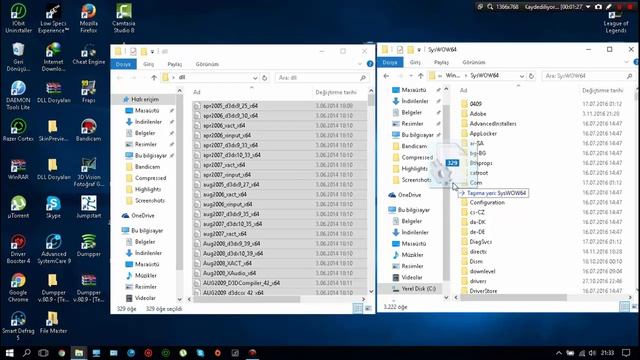The width and height of the screenshot is (640, 360).
Task: Open quick access toolbar dropdown in dll window
Action: click(152, 51)
